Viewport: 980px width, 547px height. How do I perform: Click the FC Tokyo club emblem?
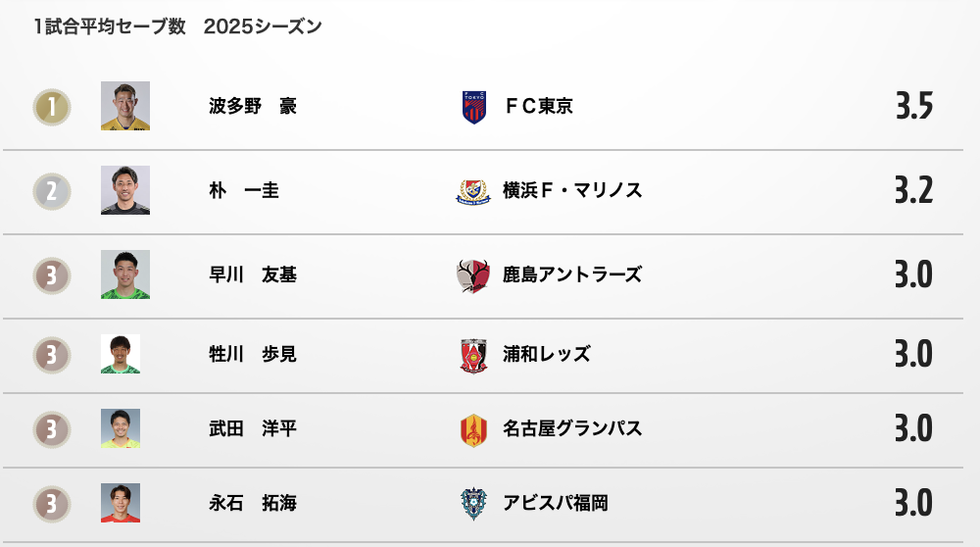click(x=473, y=106)
